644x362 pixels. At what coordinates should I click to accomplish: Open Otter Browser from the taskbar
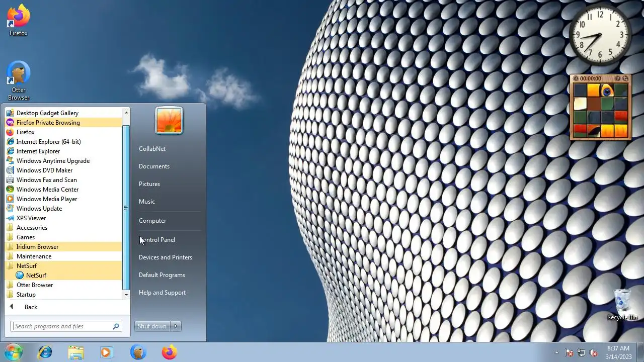[x=138, y=352]
